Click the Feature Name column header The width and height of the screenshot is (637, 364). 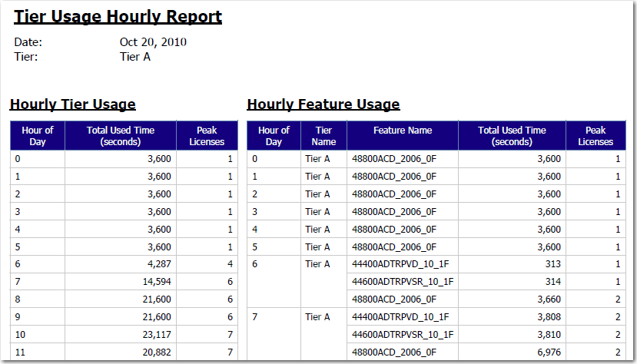pos(403,131)
